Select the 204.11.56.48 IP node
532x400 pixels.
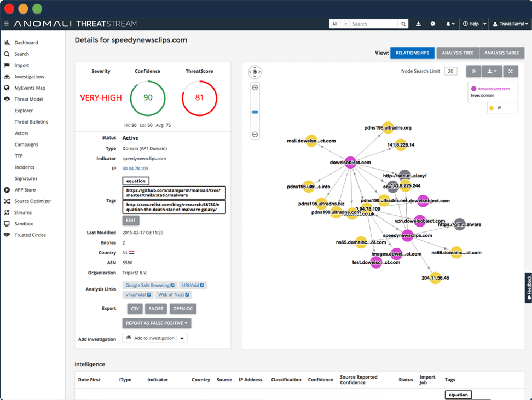tap(435, 278)
